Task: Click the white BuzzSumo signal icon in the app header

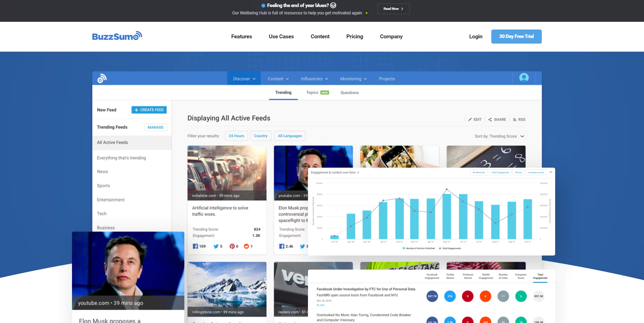Action: 102,78
